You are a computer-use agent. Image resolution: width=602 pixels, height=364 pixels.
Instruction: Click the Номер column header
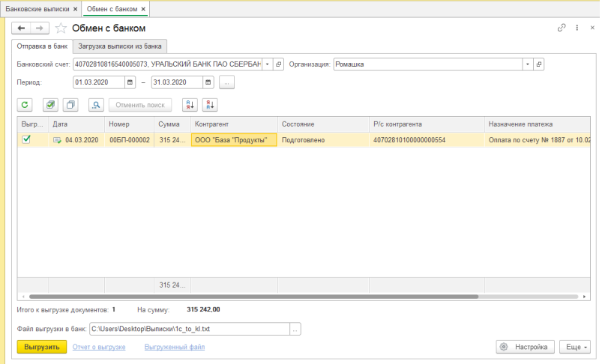pyautogui.click(x=130, y=124)
